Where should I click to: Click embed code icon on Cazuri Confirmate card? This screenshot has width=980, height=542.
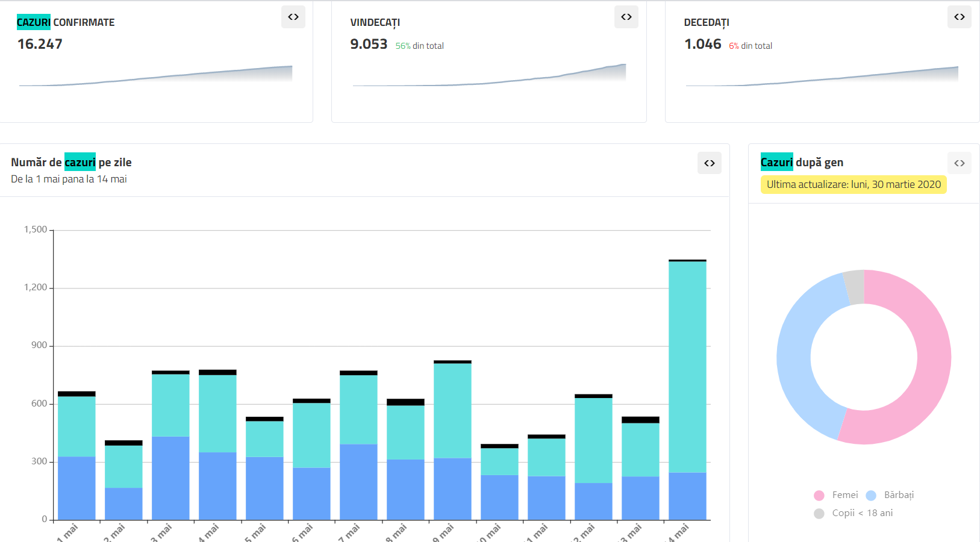pyautogui.click(x=293, y=17)
